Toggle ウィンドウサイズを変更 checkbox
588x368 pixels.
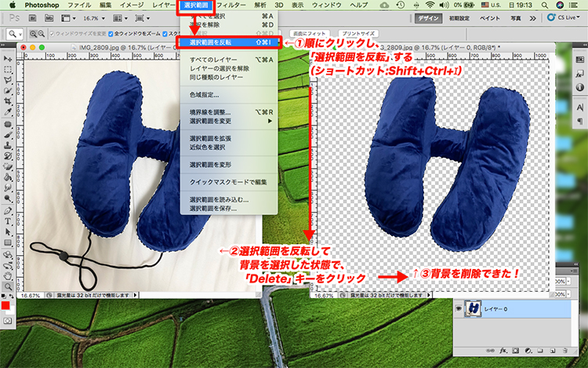[x=52, y=34]
